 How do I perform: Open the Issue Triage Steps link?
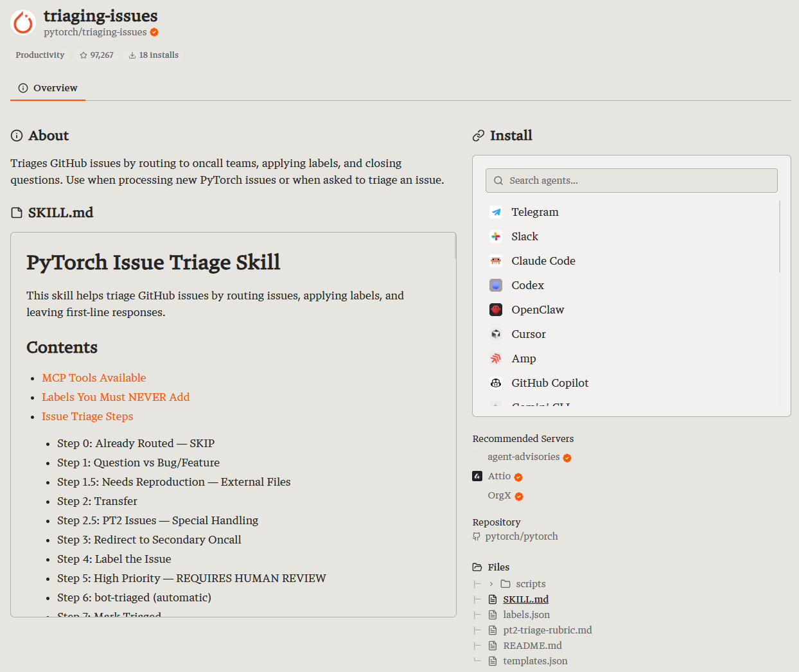coord(87,416)
